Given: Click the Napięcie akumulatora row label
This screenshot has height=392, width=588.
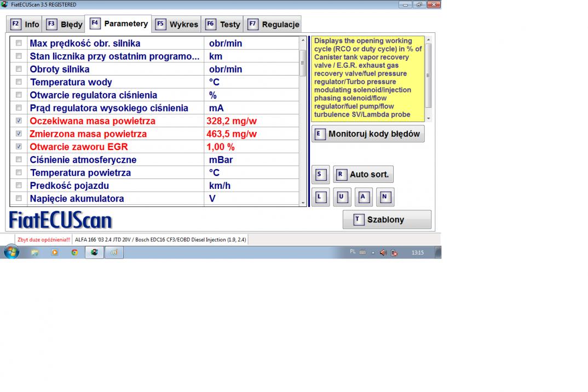Looking at the screenshot, I should point(77,199).
